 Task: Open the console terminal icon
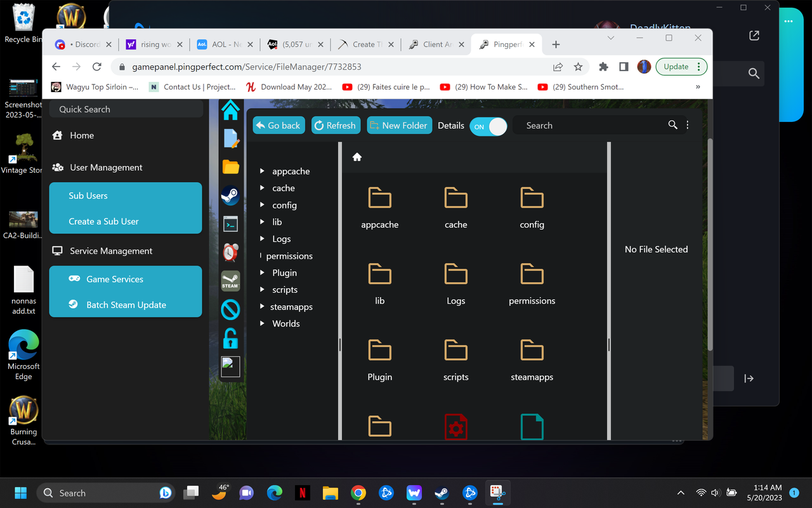click(x=230, y=224)
